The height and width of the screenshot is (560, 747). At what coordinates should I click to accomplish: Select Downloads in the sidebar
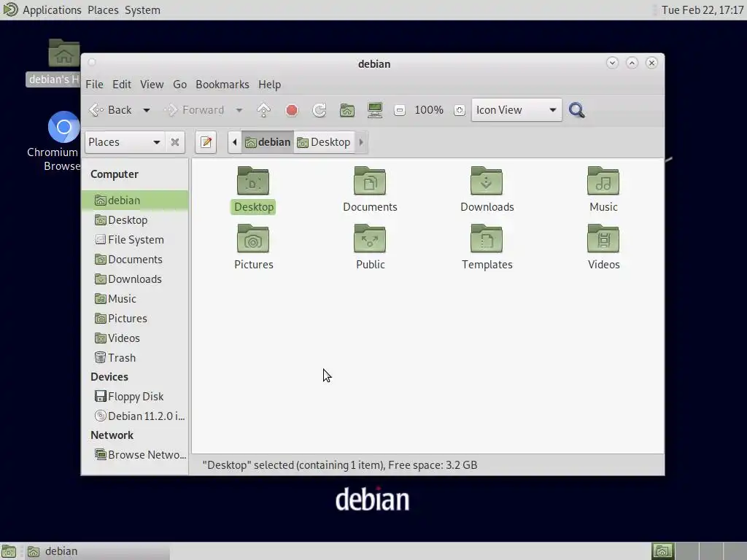pyautogui.click(x=135, y=279)
